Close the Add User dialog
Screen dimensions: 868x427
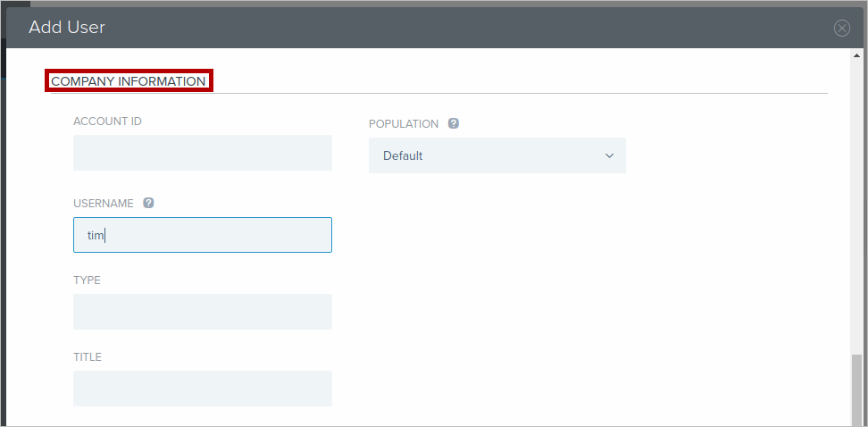point(841,28)
